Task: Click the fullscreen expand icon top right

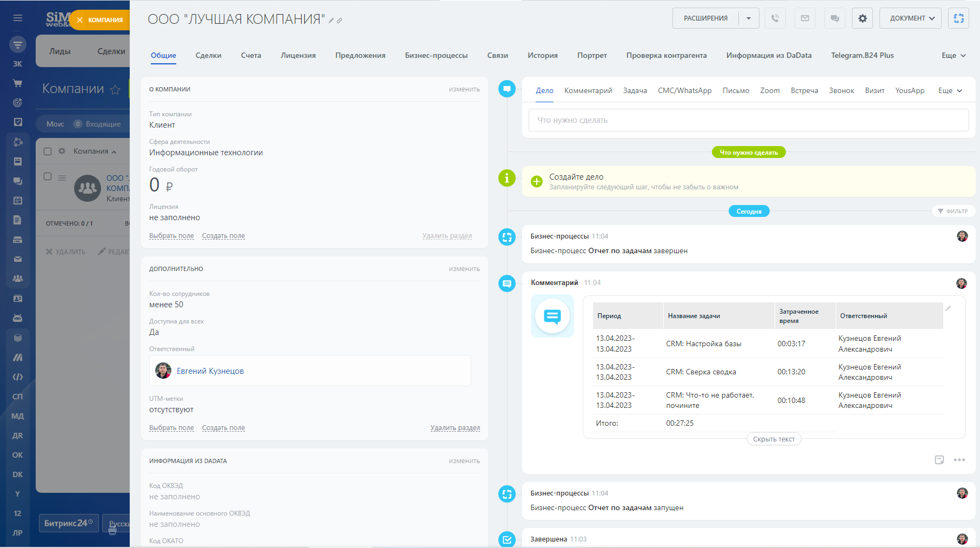Action: point(959,18)
